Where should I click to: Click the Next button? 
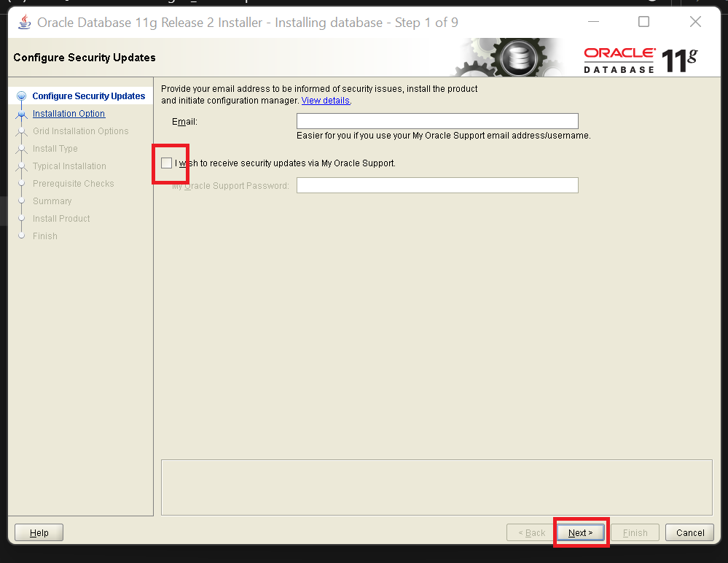pos(580,533)
